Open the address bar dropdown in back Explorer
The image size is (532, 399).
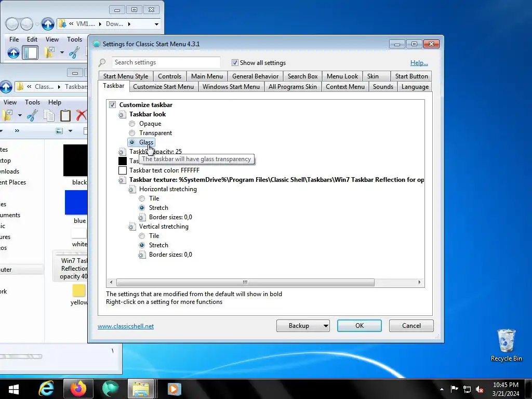(x=156, y=24)
